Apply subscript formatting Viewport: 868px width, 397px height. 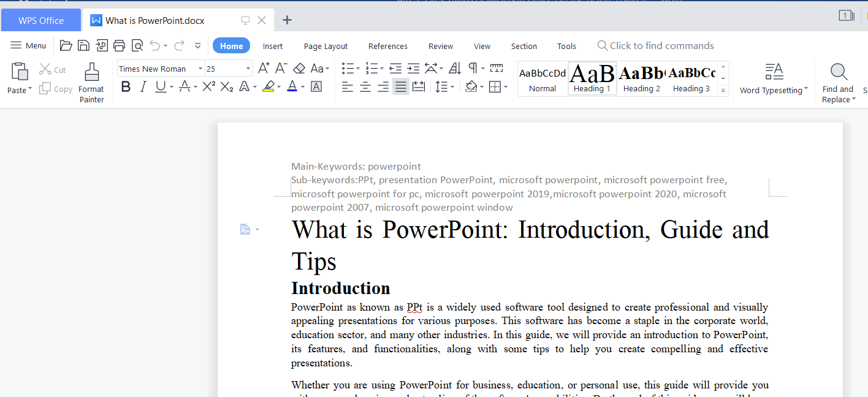(x=227, y=86)
